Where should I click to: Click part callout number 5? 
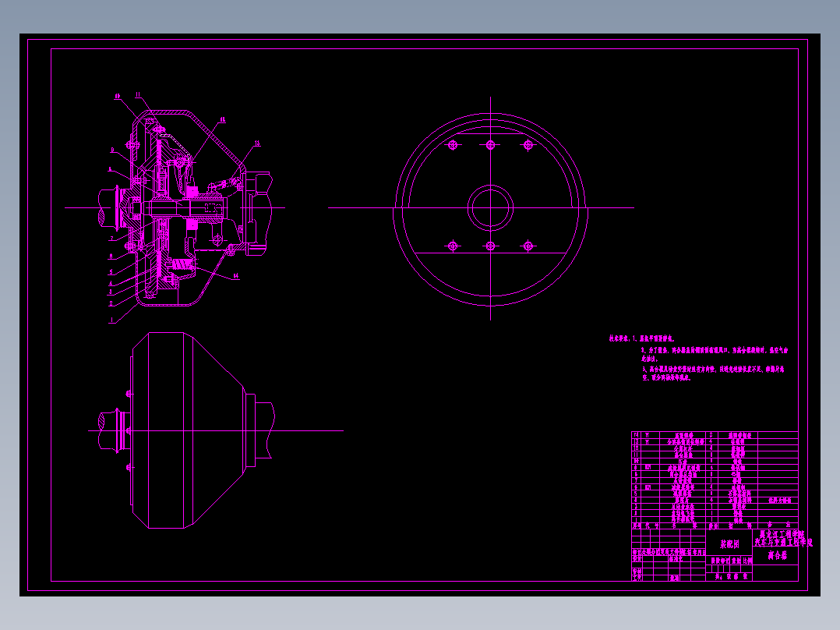tap(111, 272)
